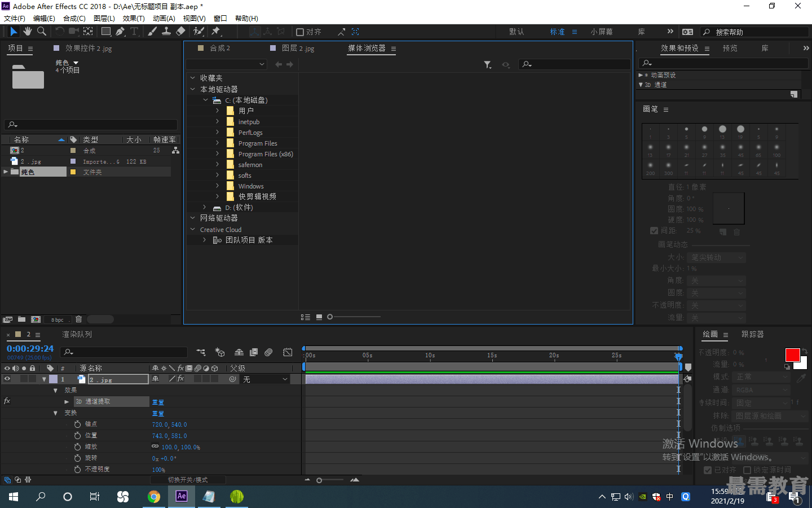Toggle stopwatch for 不透明度 opacity
Image resolution: width=812 pixels, height=508 pixels.
[78, 469]
